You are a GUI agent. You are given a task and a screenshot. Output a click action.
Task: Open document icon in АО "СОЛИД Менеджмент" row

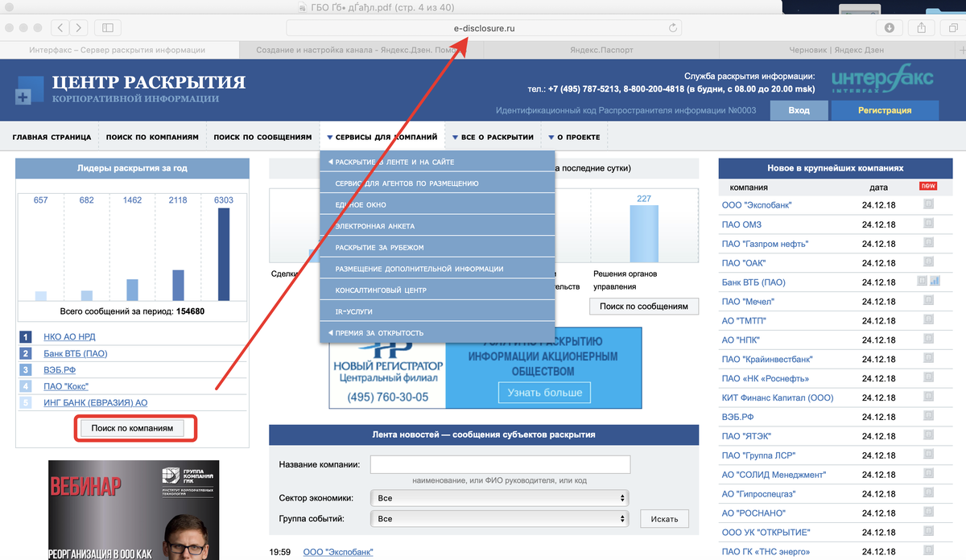point(928,475)
